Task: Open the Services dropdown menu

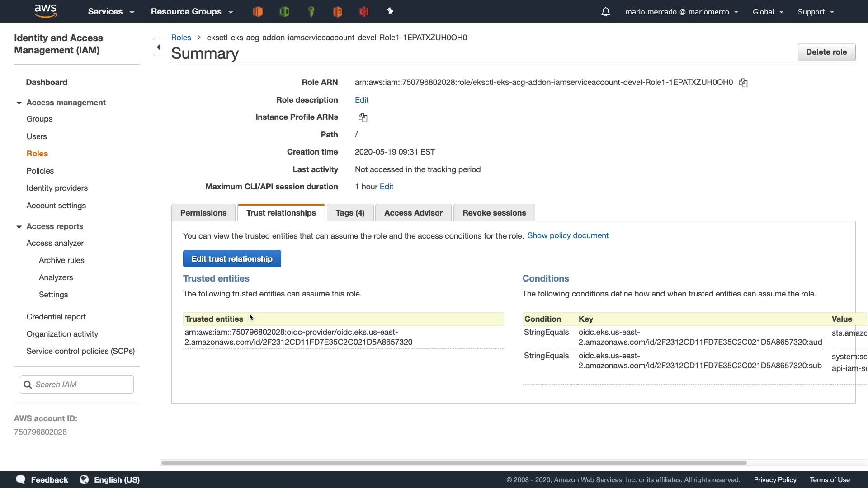Action: coord(111,12)
